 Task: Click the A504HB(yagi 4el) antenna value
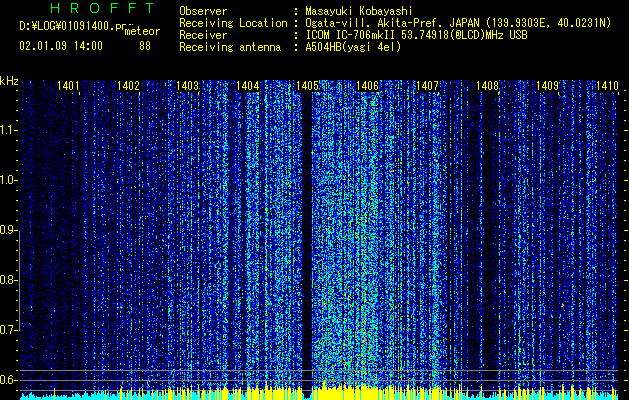(x=353, y=47)
